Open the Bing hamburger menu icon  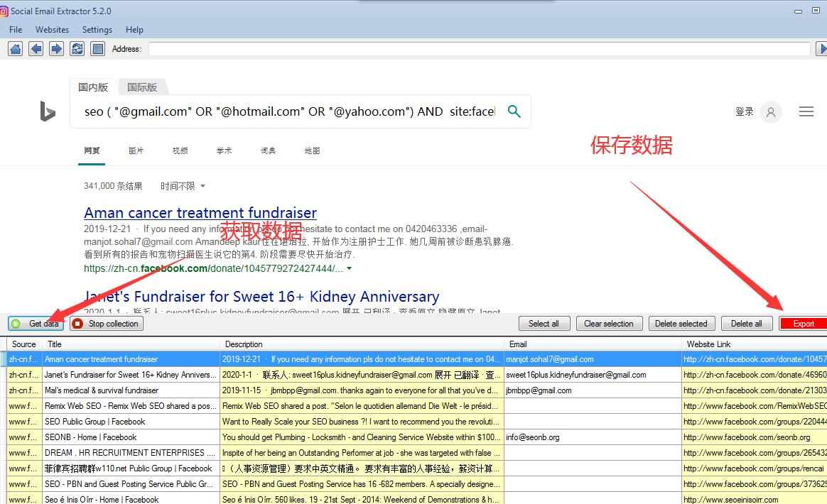click(x=806, y=111)
